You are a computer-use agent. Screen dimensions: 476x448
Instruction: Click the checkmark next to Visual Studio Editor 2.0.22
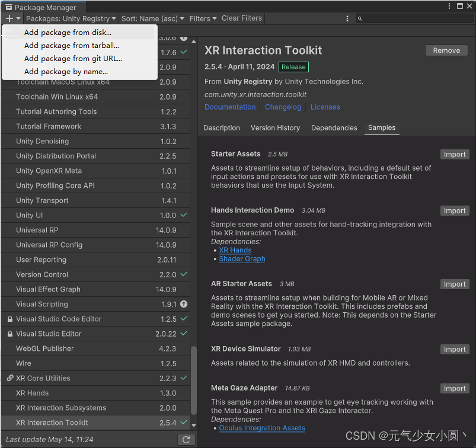point(184,333)
